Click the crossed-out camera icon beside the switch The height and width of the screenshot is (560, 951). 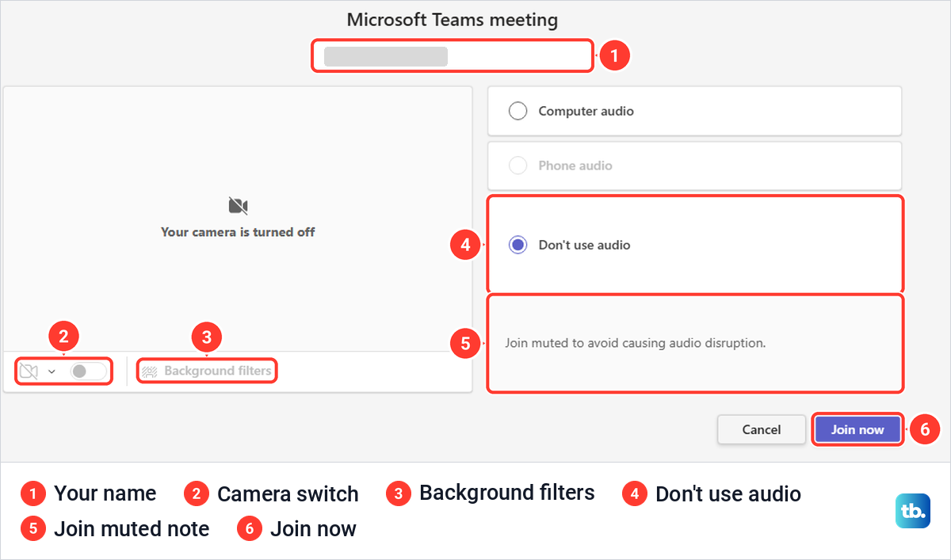[29, 371]
